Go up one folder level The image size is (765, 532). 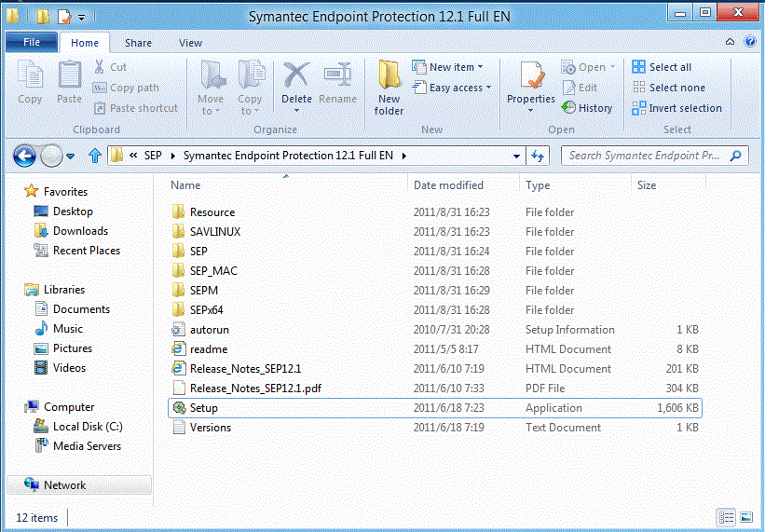coord(95,156)
